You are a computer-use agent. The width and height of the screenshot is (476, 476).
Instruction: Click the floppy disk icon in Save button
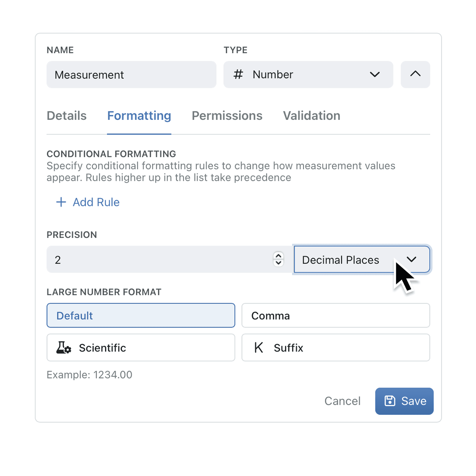390,401
